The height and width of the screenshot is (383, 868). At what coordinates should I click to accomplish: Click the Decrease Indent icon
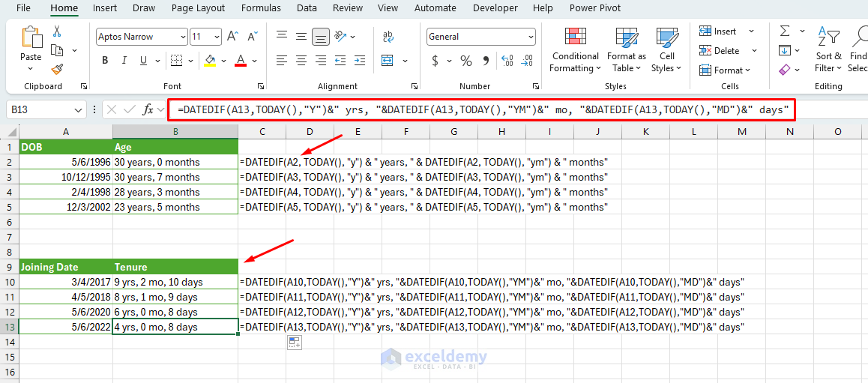coord(340,60)
